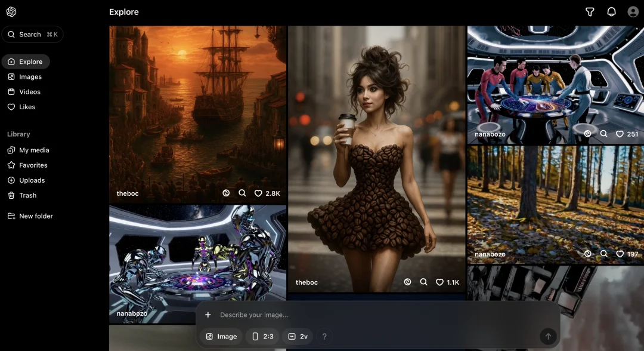Open the 2v variations dropdown
This screenshot has width=644, height=351.
(298, 337)
